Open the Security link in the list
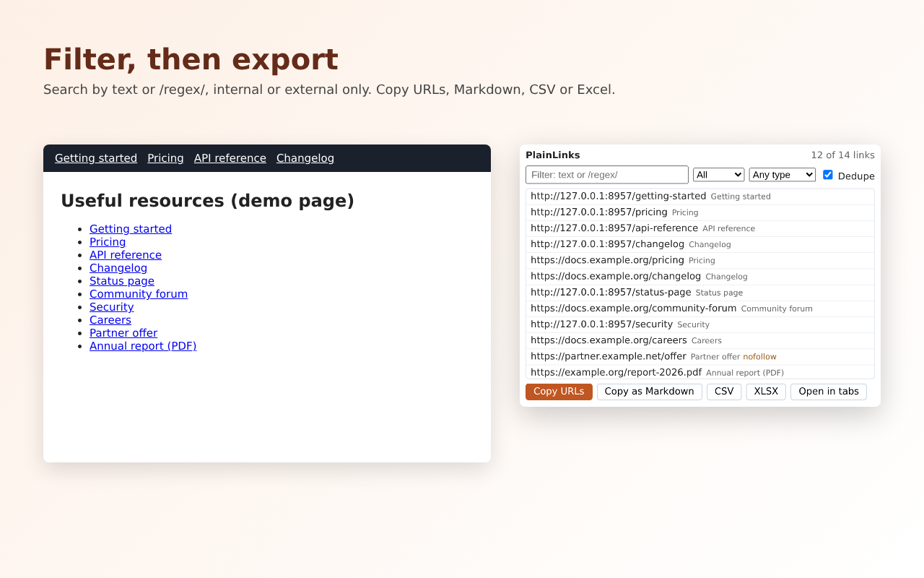 [x=112, y=307]
